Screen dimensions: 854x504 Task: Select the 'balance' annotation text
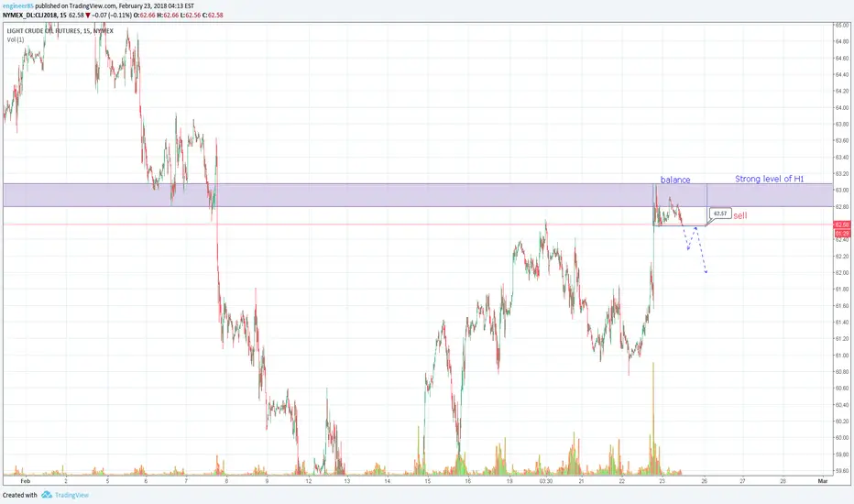[675, 180]
